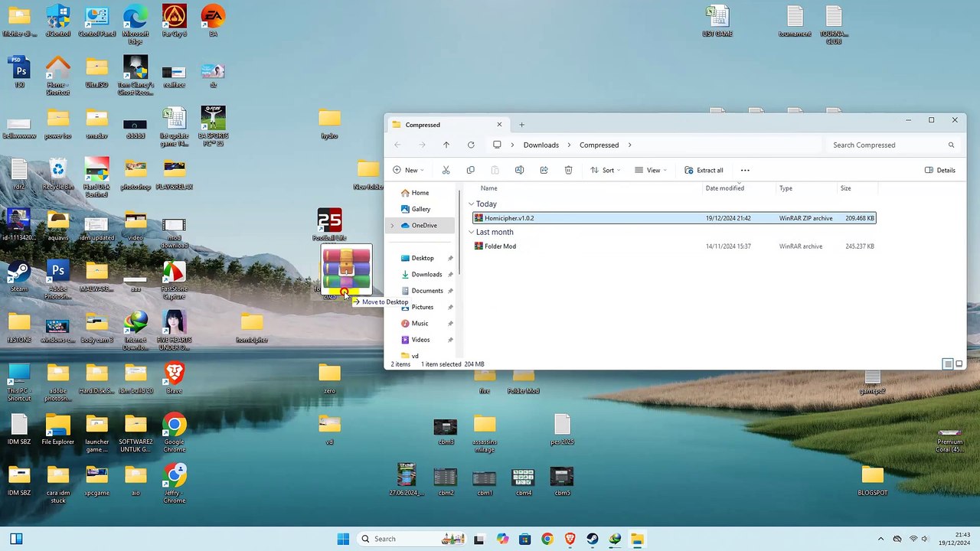Expand the OneDrive tree node

point(392,226)
